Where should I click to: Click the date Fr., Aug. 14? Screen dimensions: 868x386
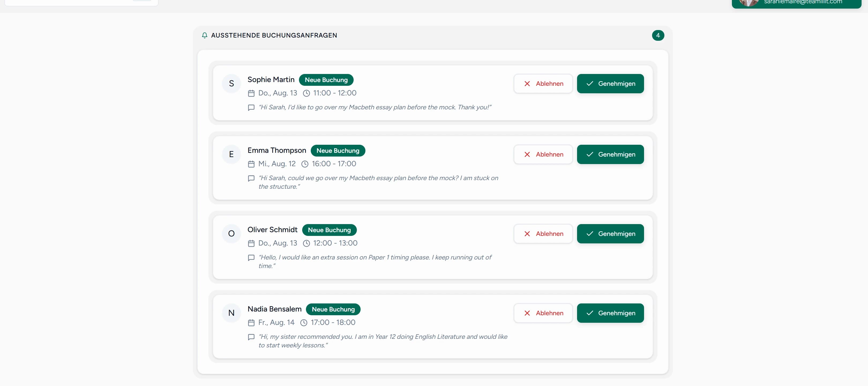pyautogui.click(x=276, y=323)
